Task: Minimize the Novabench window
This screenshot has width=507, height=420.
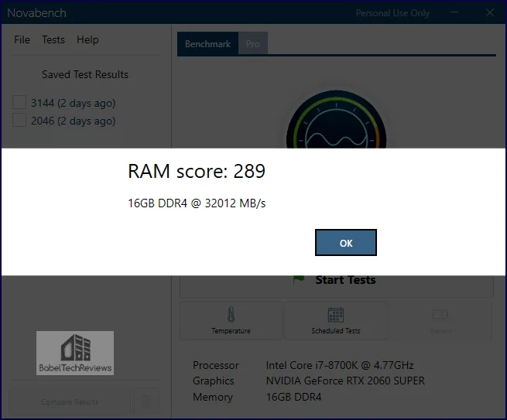Action: tap(454, 12)
